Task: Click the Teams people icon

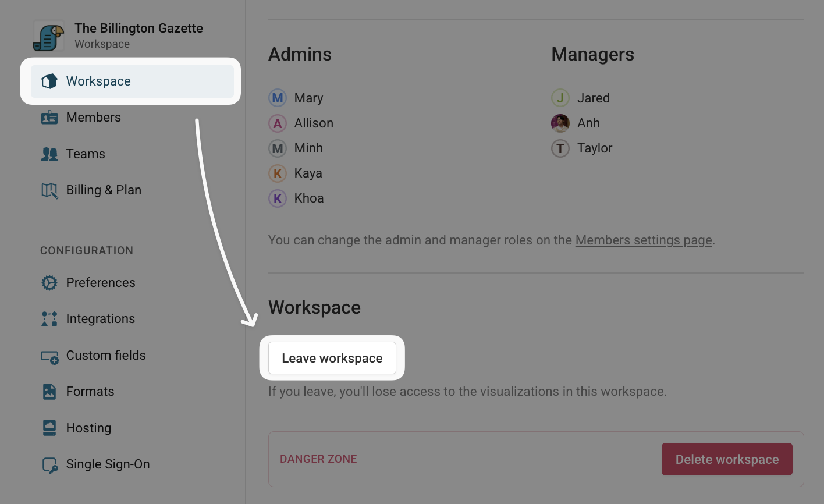Action: pyautogui.click(x=49, y=154)
